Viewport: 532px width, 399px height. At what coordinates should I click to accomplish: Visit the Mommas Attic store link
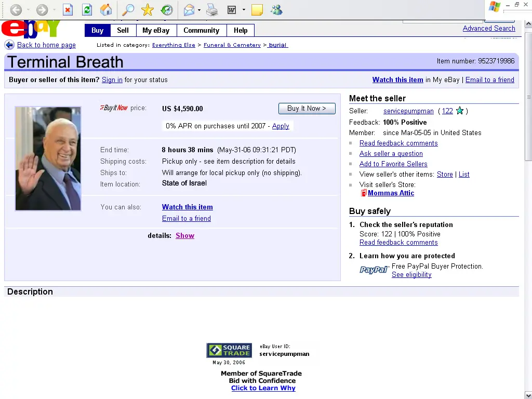pyautogui.click(x=391, y=193)
